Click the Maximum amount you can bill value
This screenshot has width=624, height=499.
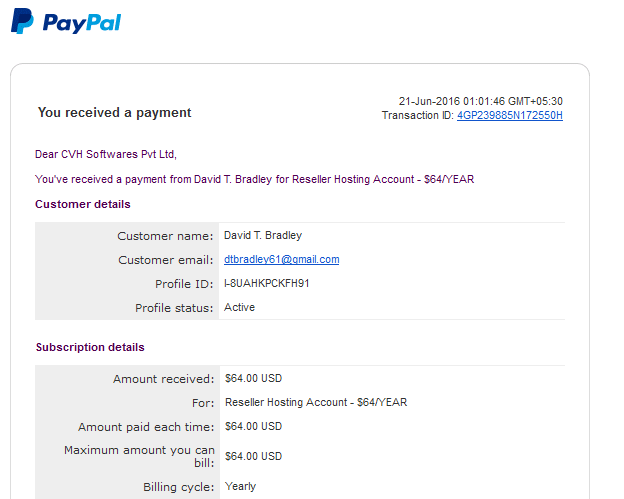click(254, 456)
